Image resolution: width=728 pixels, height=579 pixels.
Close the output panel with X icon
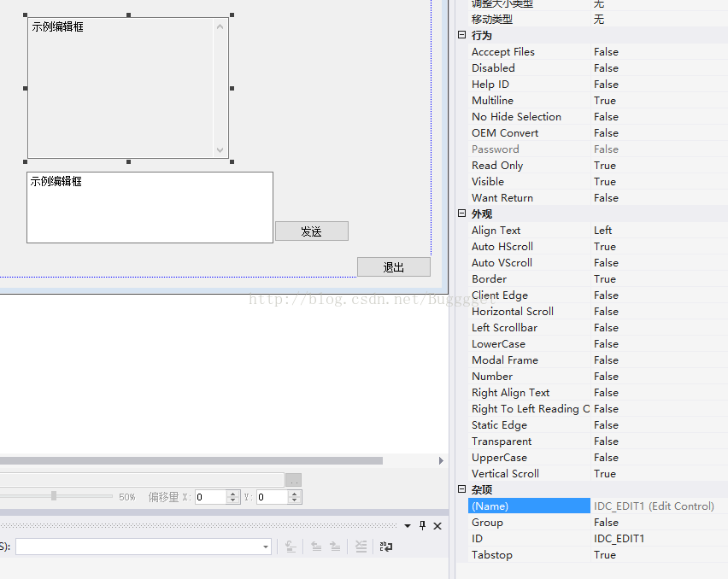coord(437,526)
